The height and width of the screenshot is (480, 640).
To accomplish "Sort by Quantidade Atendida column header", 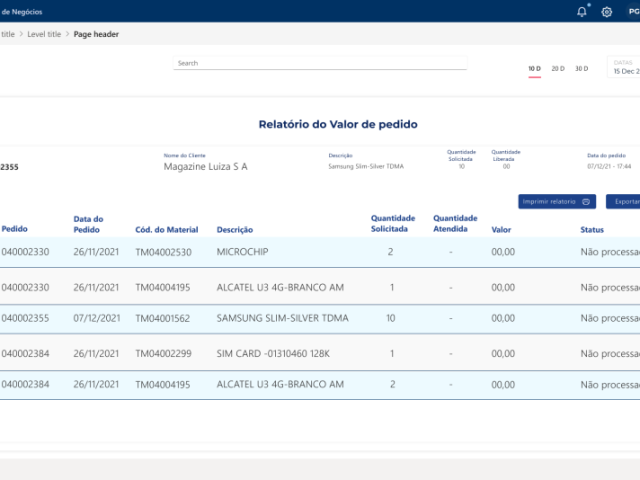I will (455, 223).
